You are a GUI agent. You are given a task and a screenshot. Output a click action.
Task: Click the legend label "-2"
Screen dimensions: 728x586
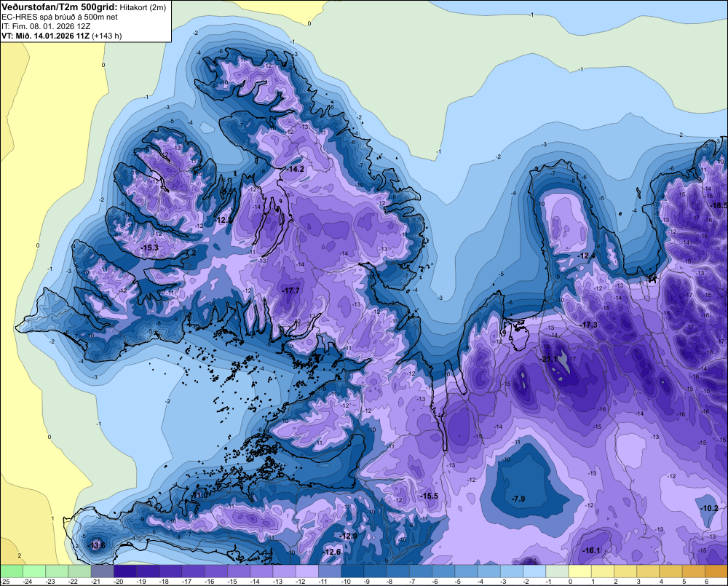(526, 582)
